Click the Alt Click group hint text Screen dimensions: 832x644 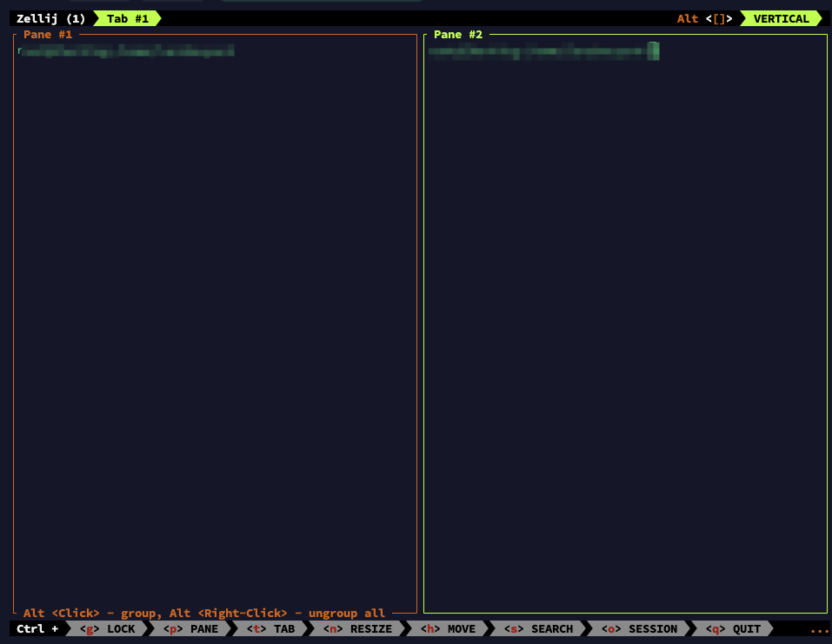pos(203,613)
